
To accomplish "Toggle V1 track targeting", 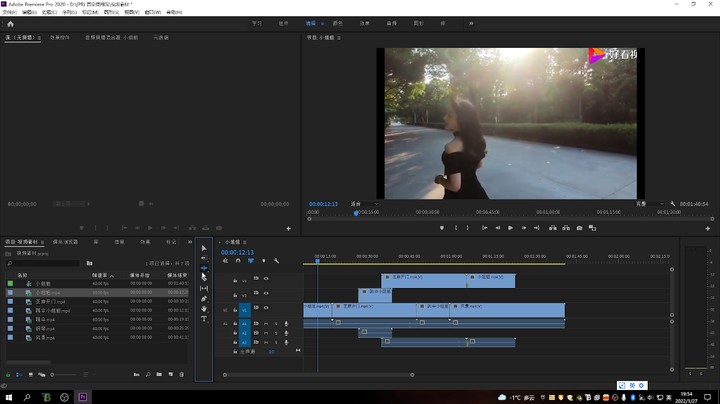I will tap(244, 310).
